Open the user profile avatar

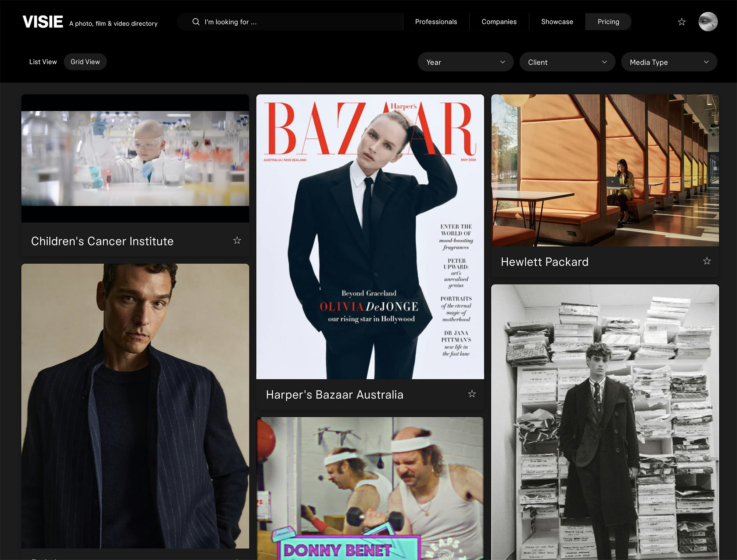[x=708, y=22]
